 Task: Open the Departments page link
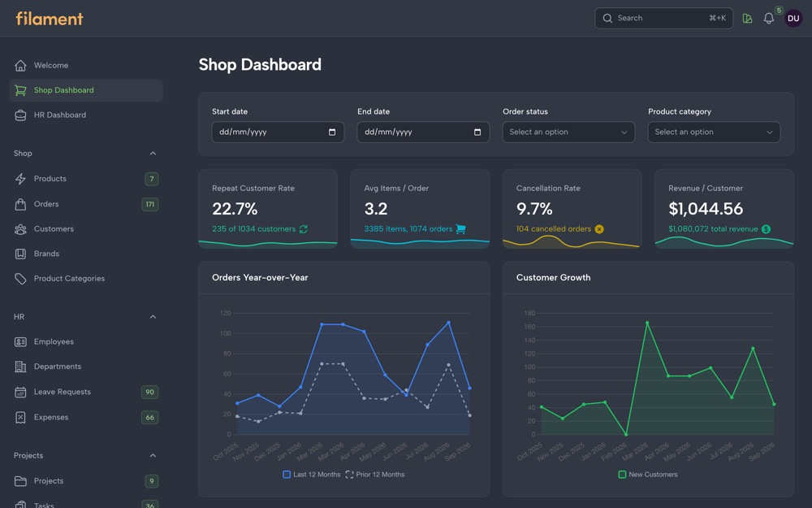pos(86,367)
